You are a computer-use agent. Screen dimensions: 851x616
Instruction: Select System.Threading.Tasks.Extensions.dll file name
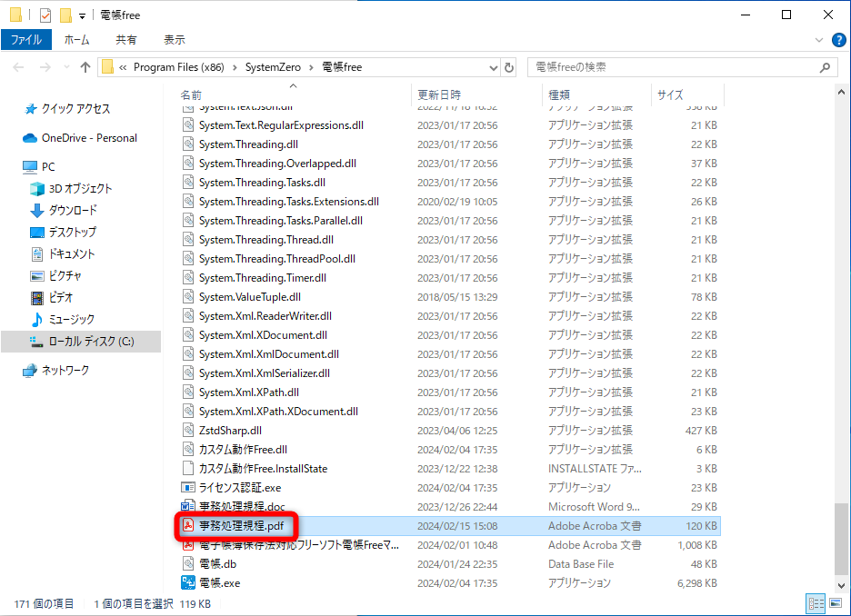click(x=289, y=202)
